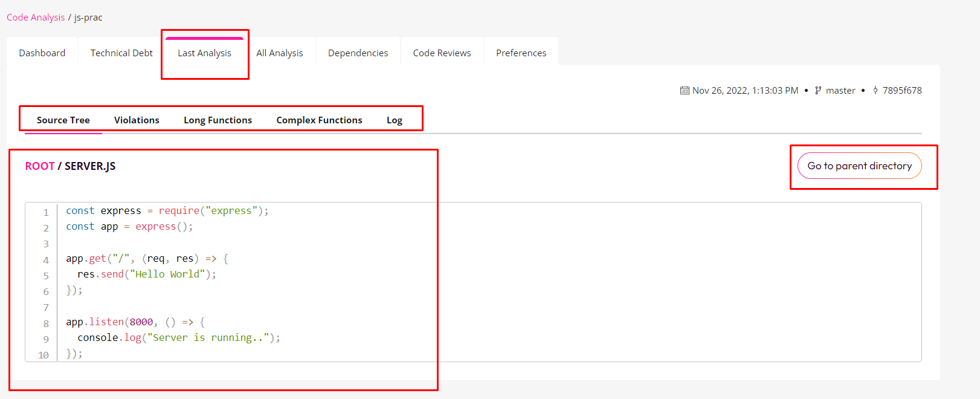Click the SERVER.JS file name heading
The height and width of the screenshot is (399, 980).
[x=90, y=166]
